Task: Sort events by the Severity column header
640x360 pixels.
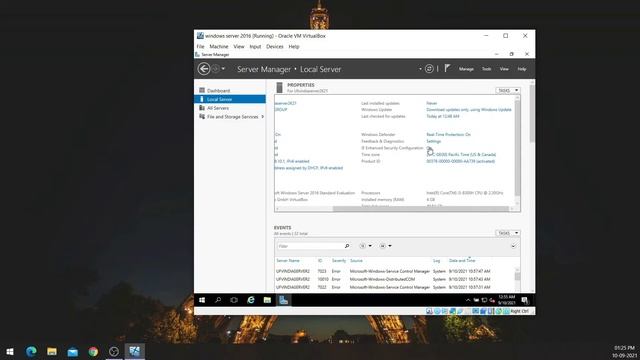Action: (339, 260)
